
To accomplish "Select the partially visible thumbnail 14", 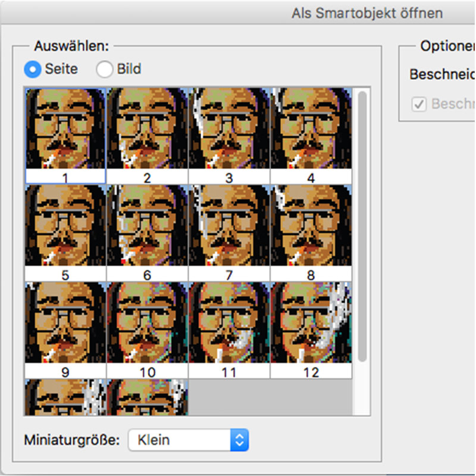I will coord(147,397).
